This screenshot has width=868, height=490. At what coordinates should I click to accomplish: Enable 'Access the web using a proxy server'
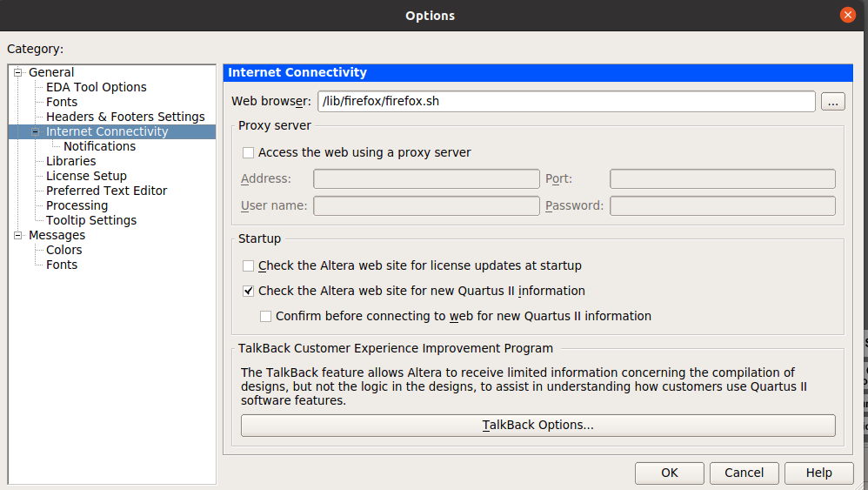click(x=249, y=152)
